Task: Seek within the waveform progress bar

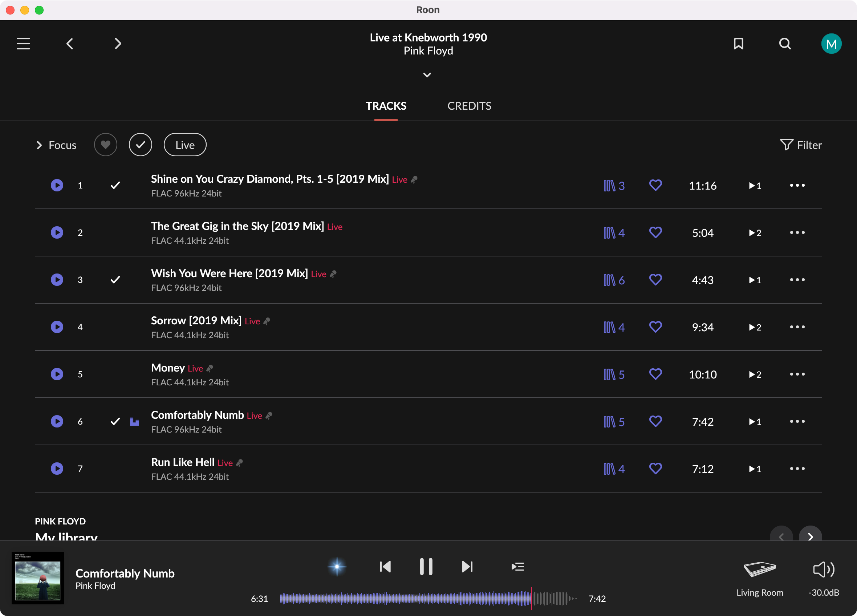Action: [x=428, y=599]
